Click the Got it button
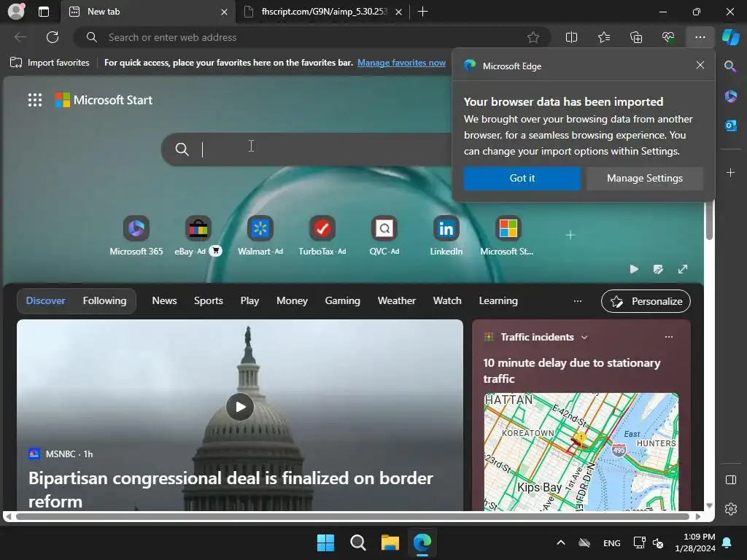Screen dimensions: 747x560 [x=522, y=178]
